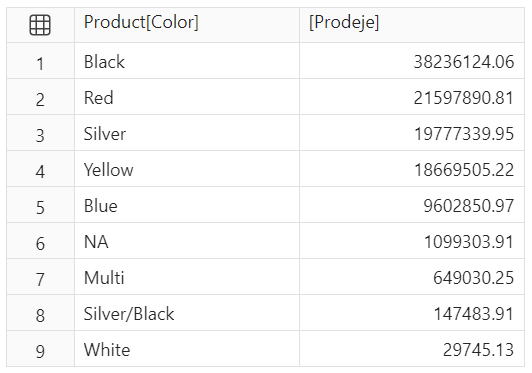Select row number 7

(x=40, y=279)
